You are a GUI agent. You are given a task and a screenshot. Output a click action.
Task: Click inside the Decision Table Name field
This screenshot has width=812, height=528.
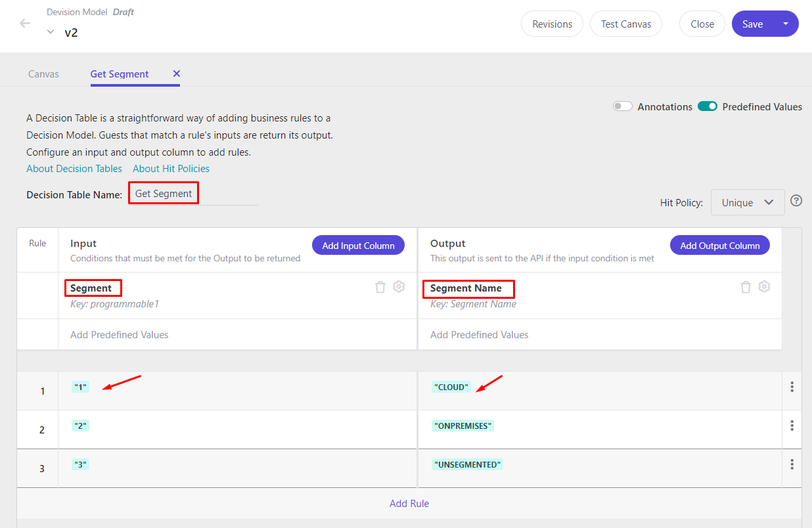pyautogui.click(x=163, y=192)
